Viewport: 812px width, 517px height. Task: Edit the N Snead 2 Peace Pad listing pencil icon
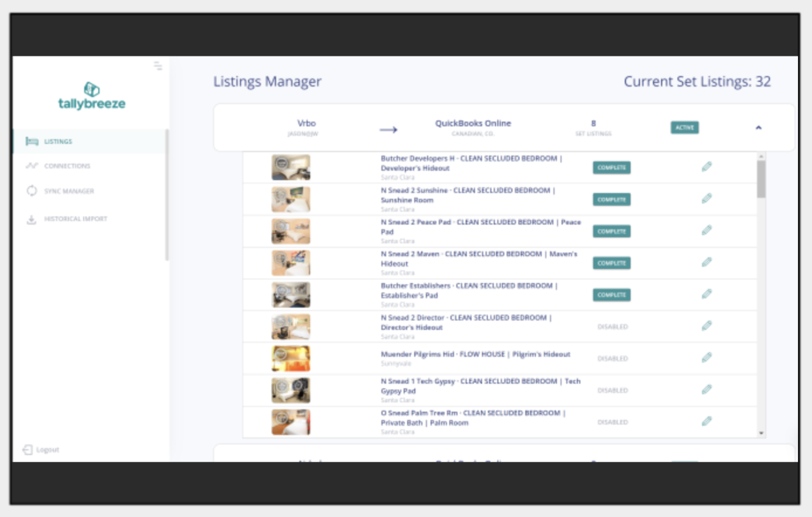tap(707, 230)
